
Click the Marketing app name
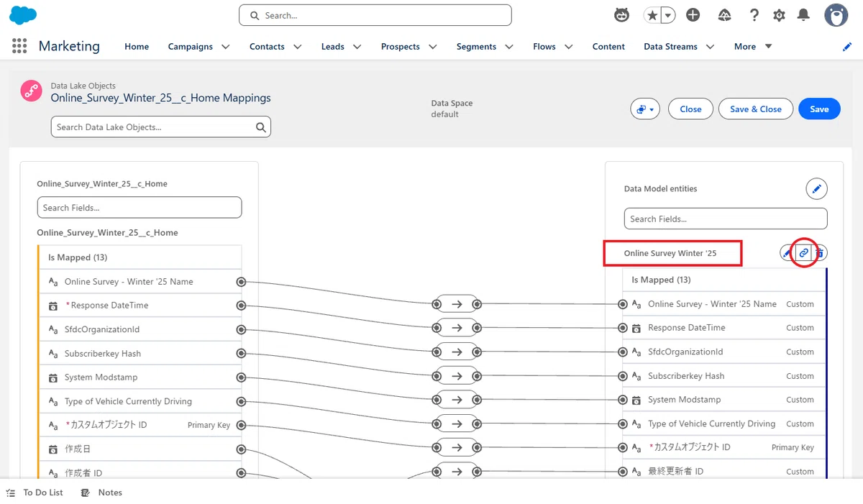[x=69, y=46]
